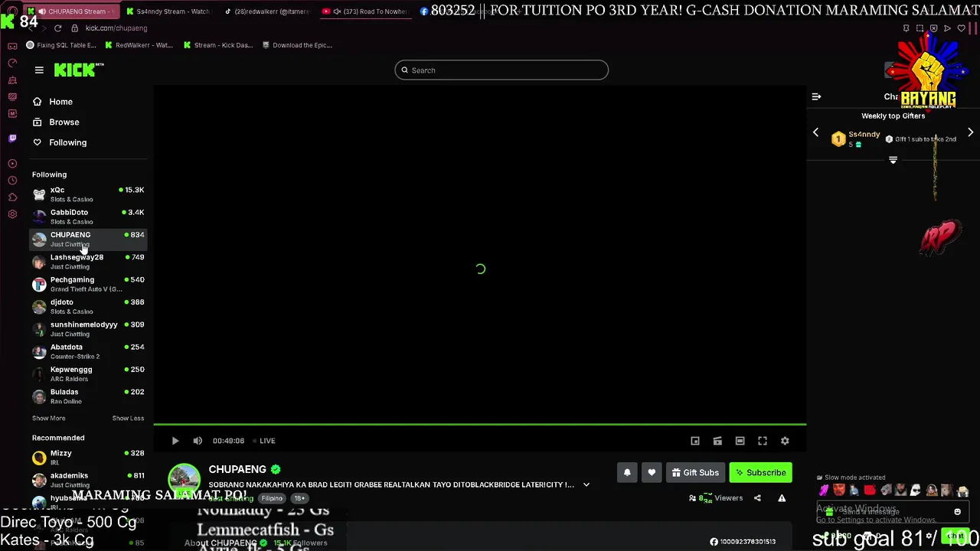Toggle fullscreen video
The width and height of the screenshot is (980, 551).
[x=763, y=441]
